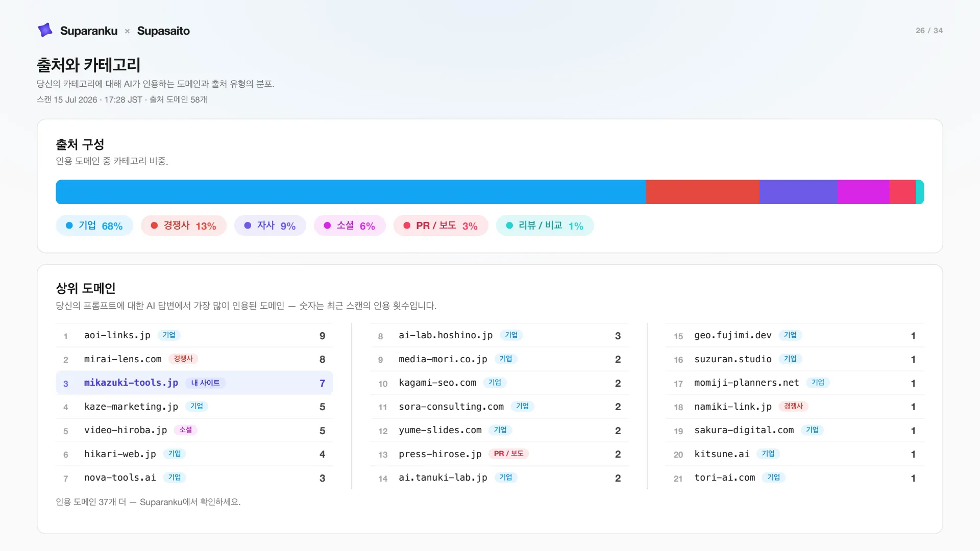The width and height of the screenshot is (980, 551).
Task: Select the highlighted mikazuki-tools.jp row
Action: point(194,383)
